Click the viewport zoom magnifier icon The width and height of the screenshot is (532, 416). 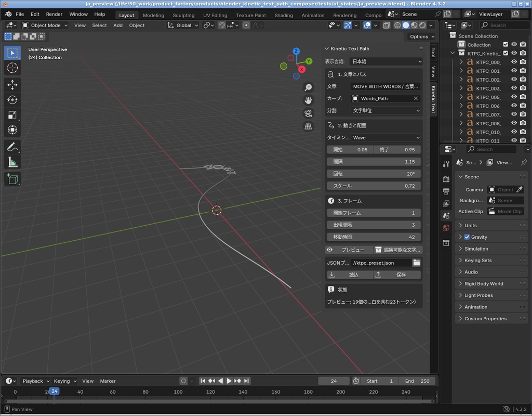[x=308, y=87]
